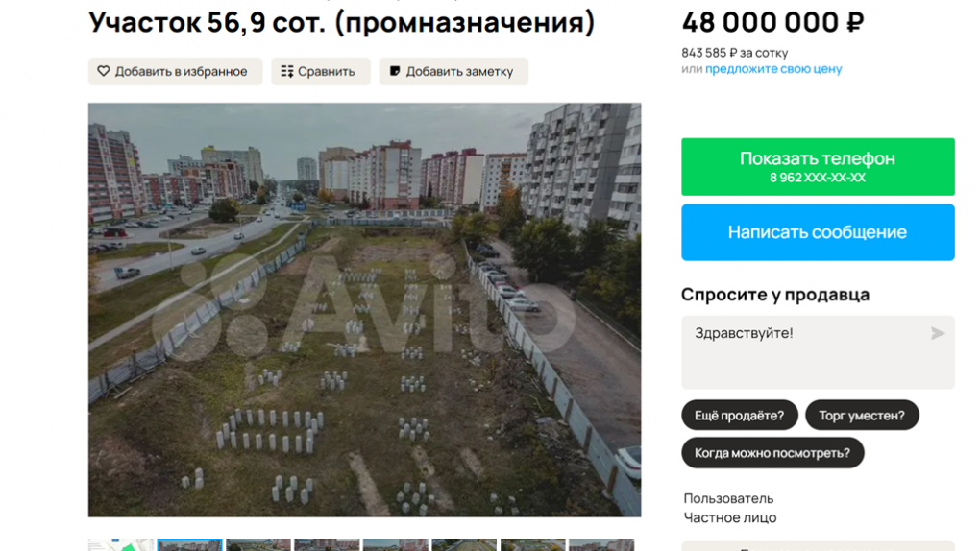
Task: Show seller phone number
Action: (x=818, y=167)
